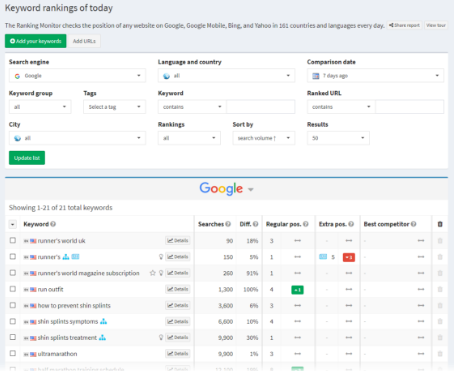Image resolution: width=454 pixels, height=371 pixels.
Task: Click the 1,300 searches value
Action: 226,289
